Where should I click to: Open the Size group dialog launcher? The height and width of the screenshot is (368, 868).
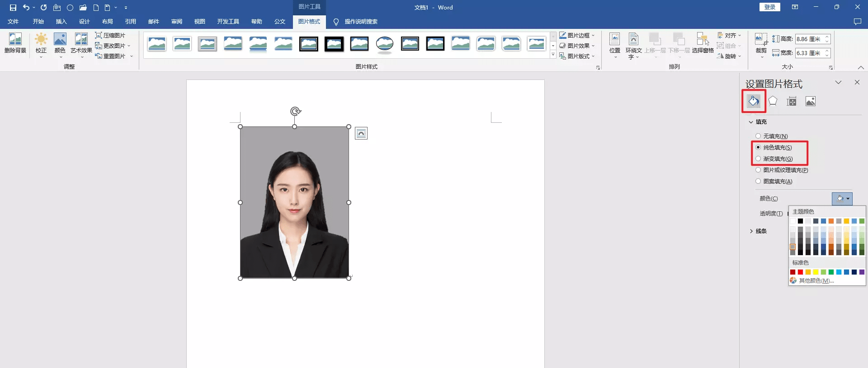point(830,68)
